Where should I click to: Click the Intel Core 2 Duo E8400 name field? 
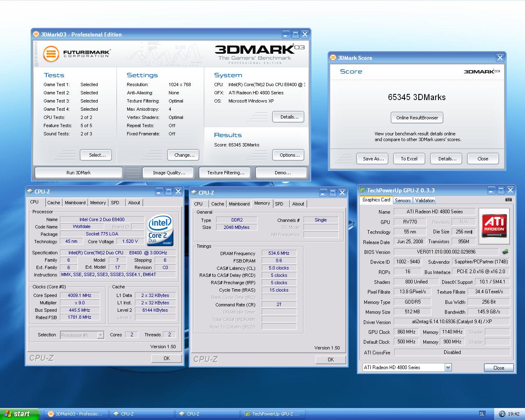click(x=102, y=219)
